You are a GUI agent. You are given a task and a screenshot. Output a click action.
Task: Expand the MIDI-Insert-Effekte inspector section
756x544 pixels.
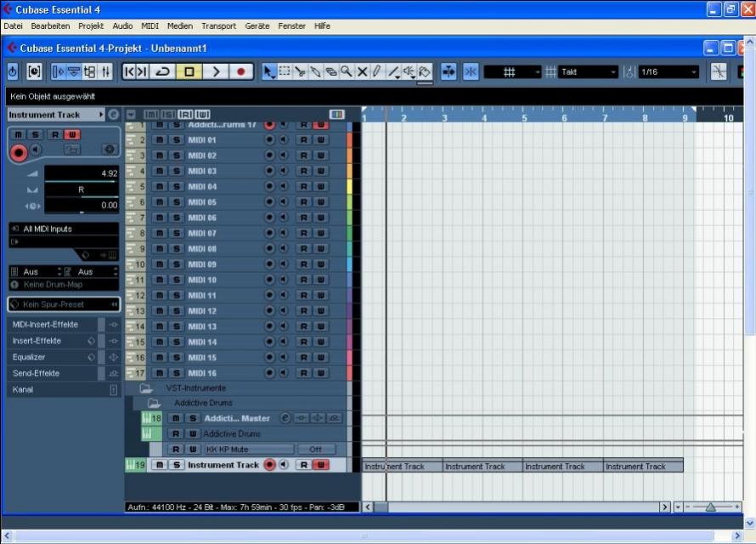pos(53,325)
